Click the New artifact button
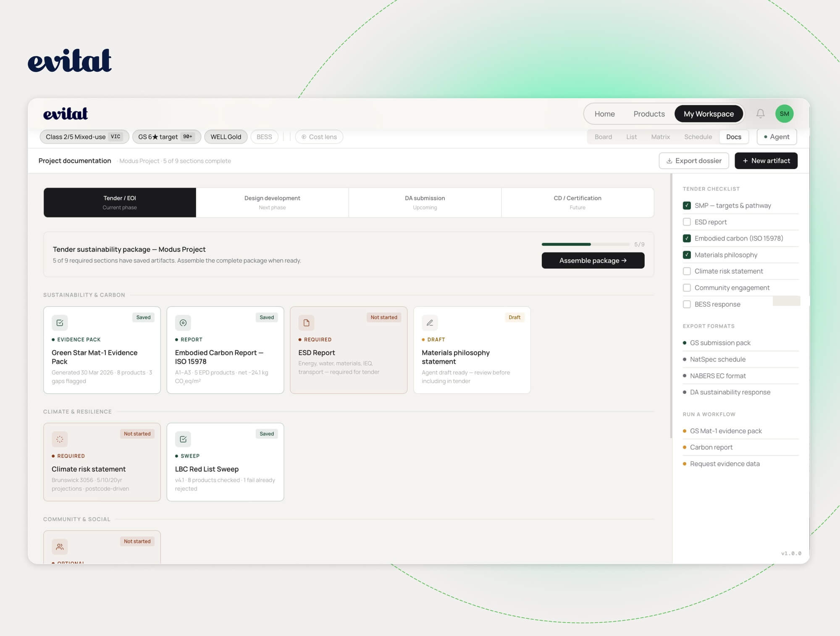840x636 pixels. pos(766,161)
